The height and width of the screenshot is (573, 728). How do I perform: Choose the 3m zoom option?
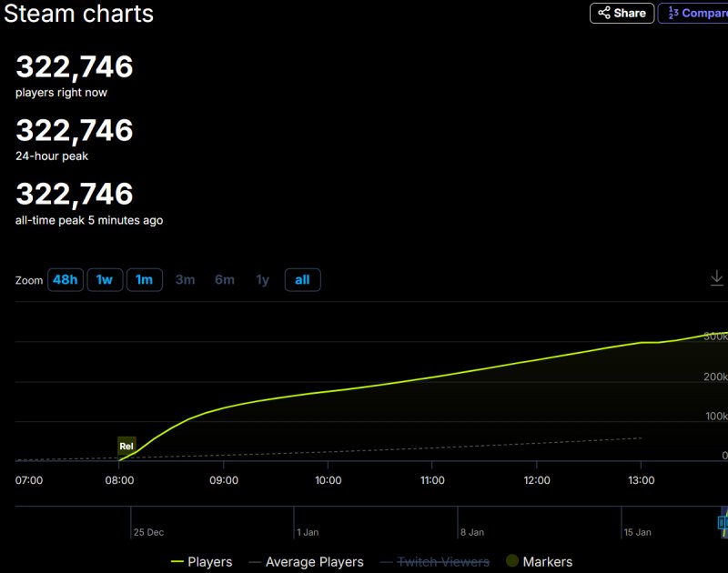point(185,280)
